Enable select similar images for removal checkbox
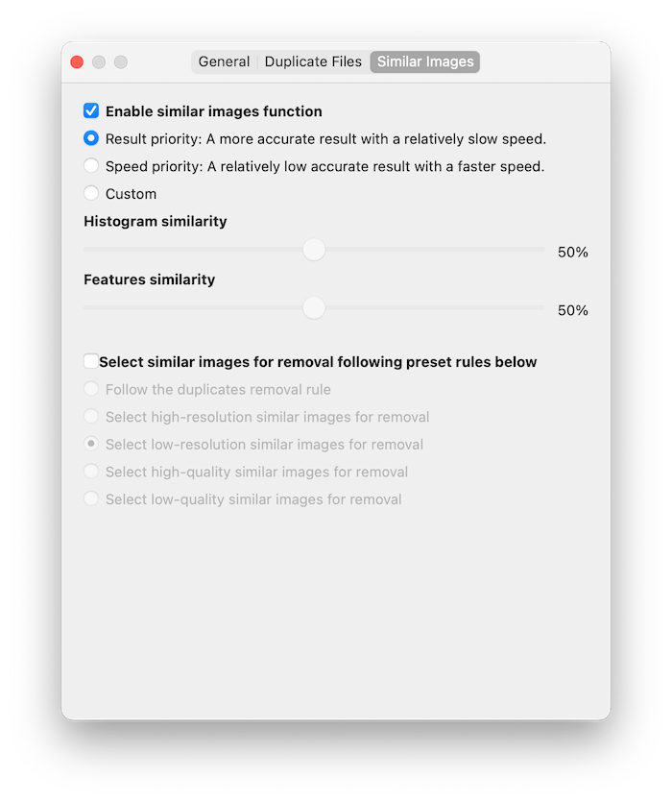Viewport: 672px width, 801px height. pyautogui.click(x=91, y=361)
